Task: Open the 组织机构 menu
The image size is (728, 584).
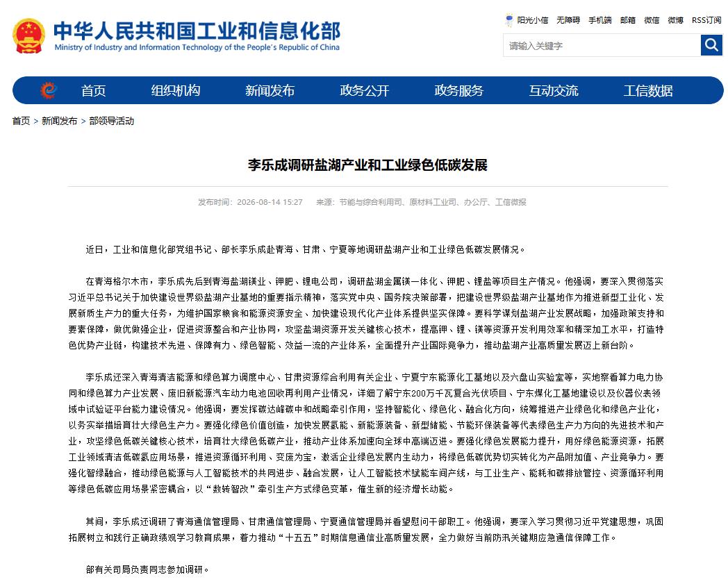Action: (x=176, y=90)
